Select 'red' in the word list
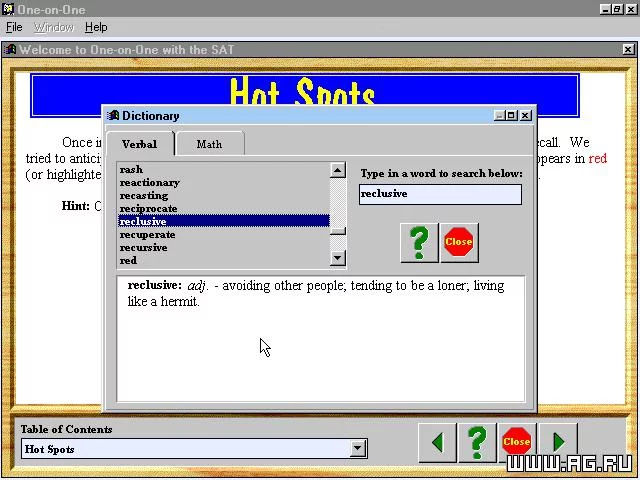The width and height of the screenshot is (640, 480). click(x=224, y=260)
